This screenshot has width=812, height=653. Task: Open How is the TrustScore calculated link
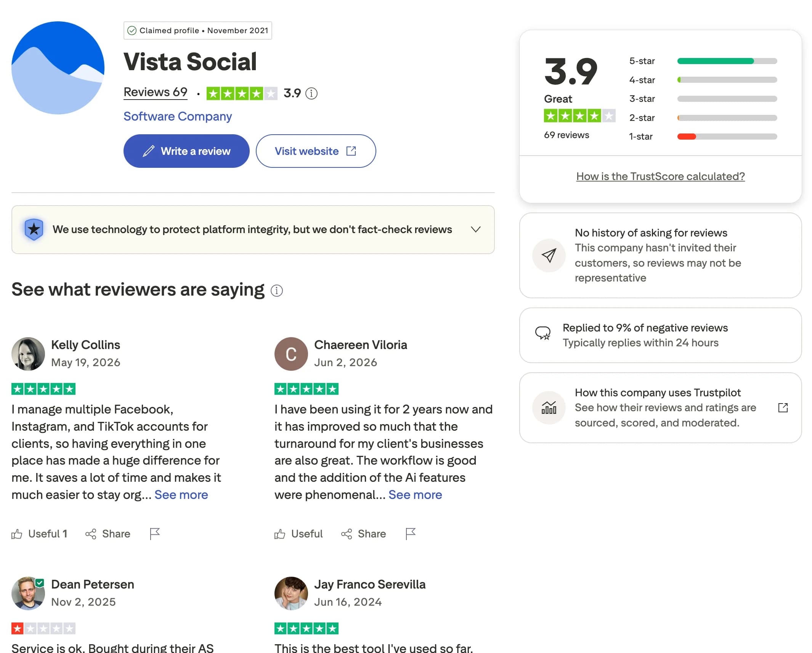pyautogui.click(x=660, y=176)
